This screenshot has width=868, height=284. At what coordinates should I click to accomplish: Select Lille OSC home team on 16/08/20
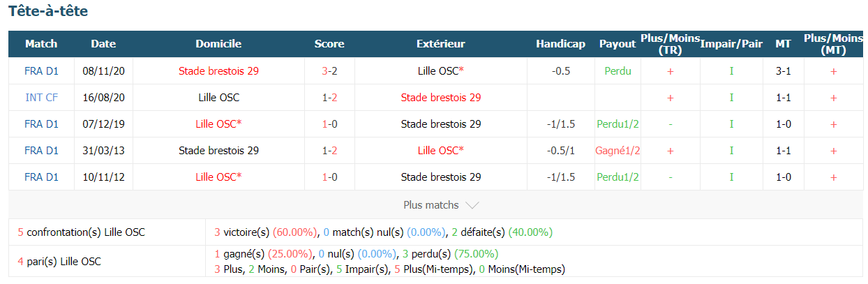pos(218,98)
